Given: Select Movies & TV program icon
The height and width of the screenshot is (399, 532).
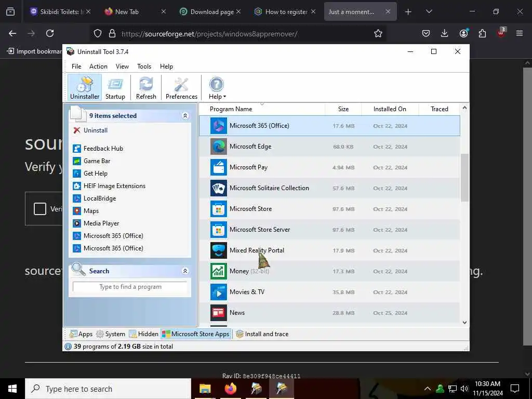Looking at the screenshot, I should click(x=219, y=292).
